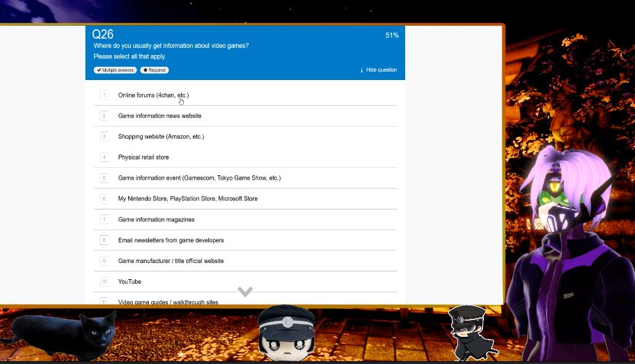
Task: Select 'Video game guides / walkthrough sites' text
Action: 168,302
